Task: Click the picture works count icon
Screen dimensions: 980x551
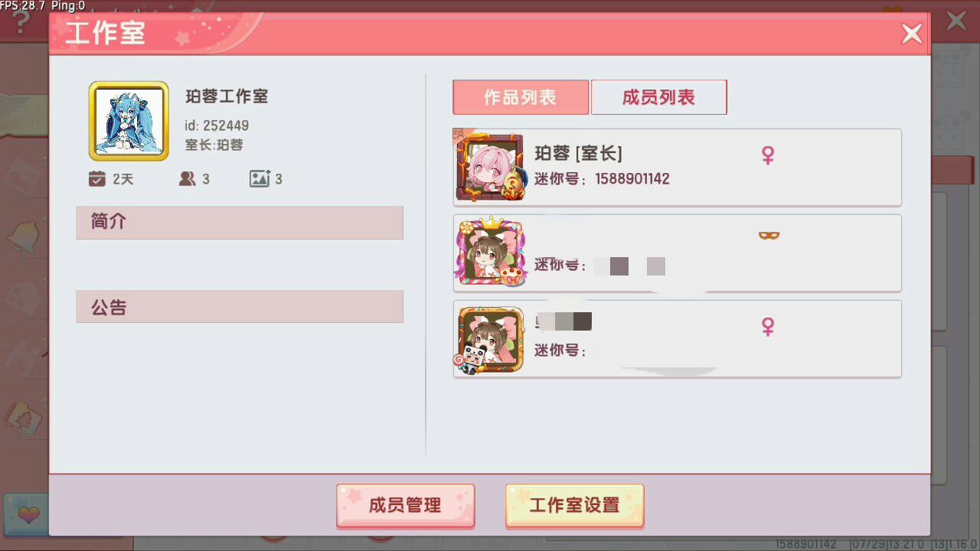Action: click(260, 179)
